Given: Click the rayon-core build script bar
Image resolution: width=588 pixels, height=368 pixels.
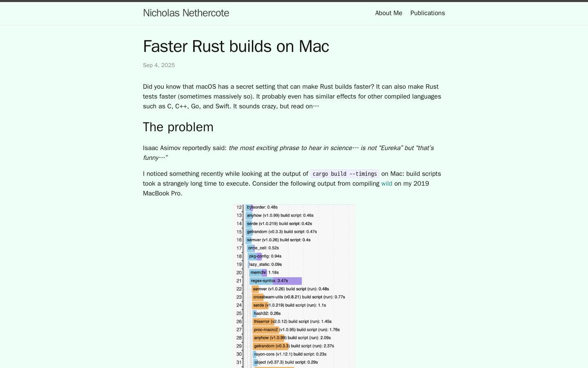Looking at the screenshot, I should pos(253,354).
